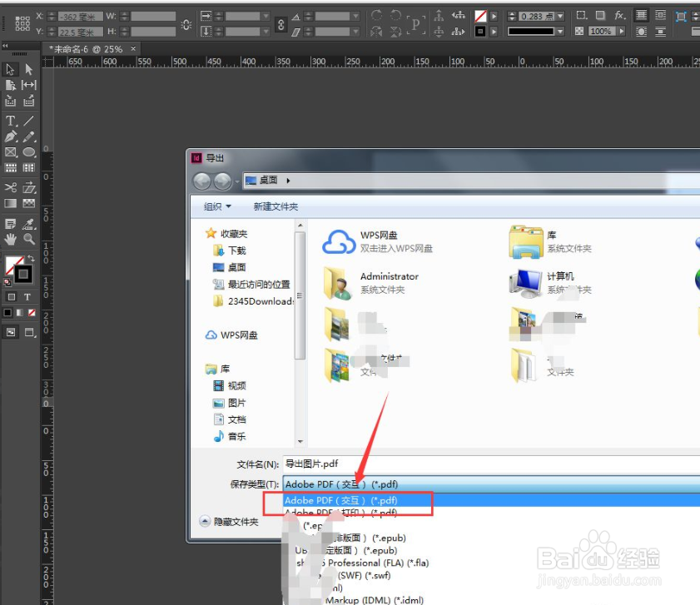The image size is (700, 605).
Task: Select the Line tool
Action: (x=29, y=121)
